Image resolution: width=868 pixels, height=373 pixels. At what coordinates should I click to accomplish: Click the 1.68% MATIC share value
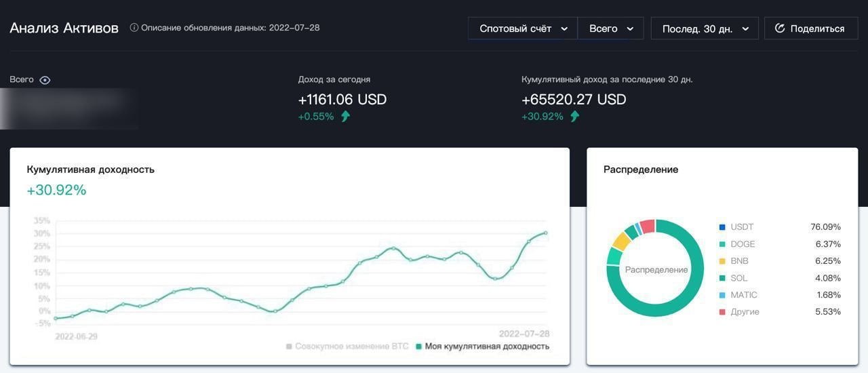(828, 295)
